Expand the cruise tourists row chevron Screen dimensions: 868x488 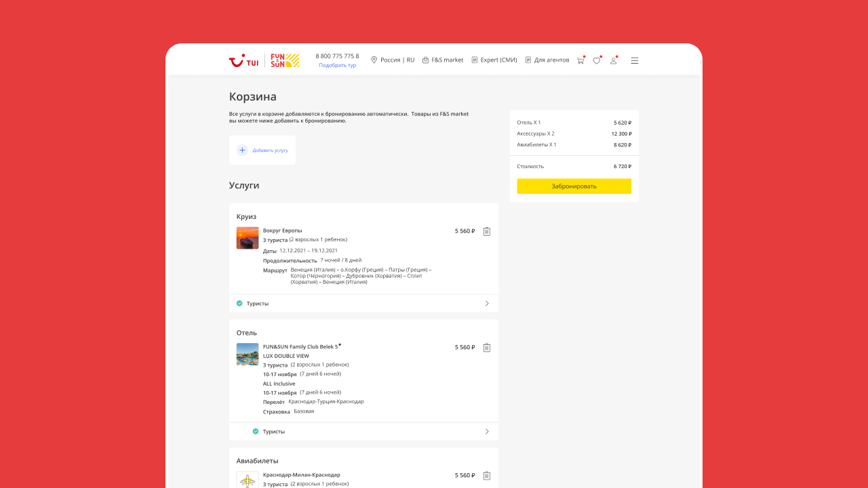pyautogui.click(x=487, y=304)
